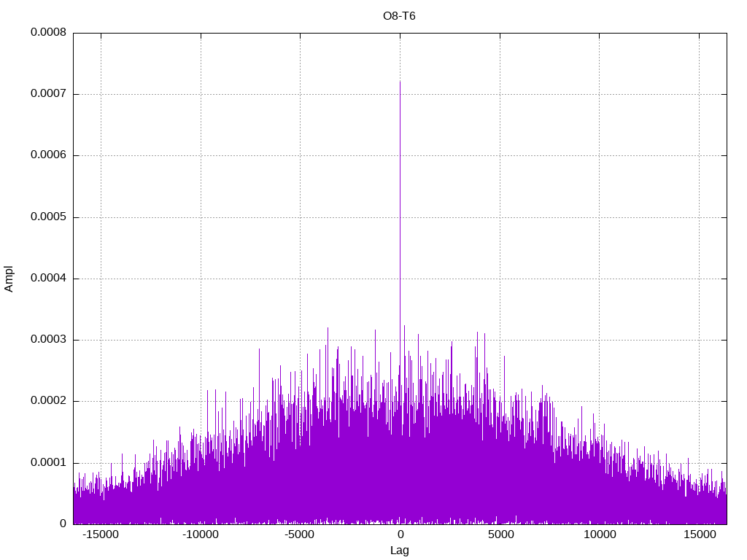The image size is (747, 560).
Task: Select the 5000 x-axis tick label
Action: tap(500, 535)
